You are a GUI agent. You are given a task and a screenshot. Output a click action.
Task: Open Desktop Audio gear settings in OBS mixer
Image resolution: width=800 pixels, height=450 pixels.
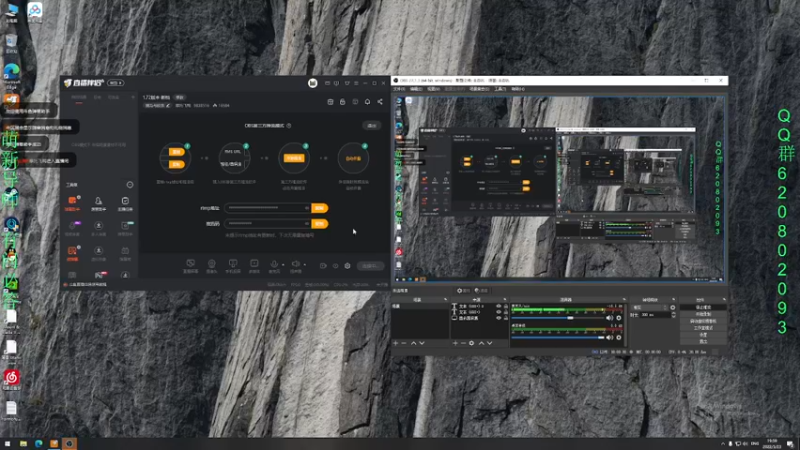coord(619,337)
